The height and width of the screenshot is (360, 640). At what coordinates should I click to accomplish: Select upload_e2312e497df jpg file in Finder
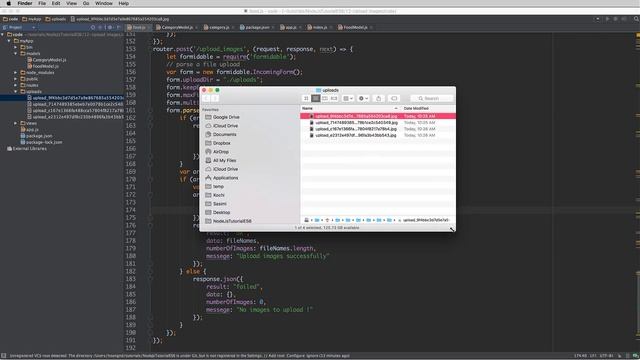(378, 135)
